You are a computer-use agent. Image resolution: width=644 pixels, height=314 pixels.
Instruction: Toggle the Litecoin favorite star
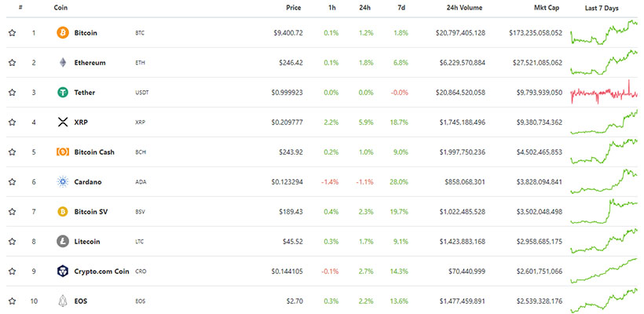click(x=12, y=241)
